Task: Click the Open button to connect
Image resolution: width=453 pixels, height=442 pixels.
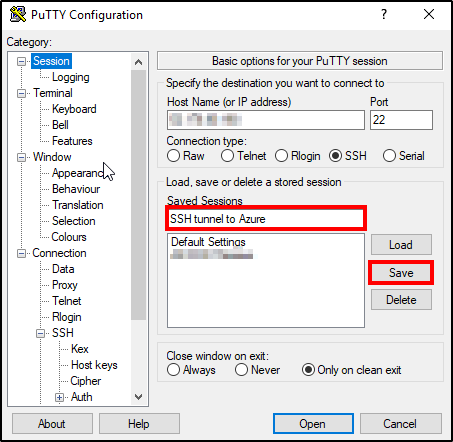Action: 313,424
